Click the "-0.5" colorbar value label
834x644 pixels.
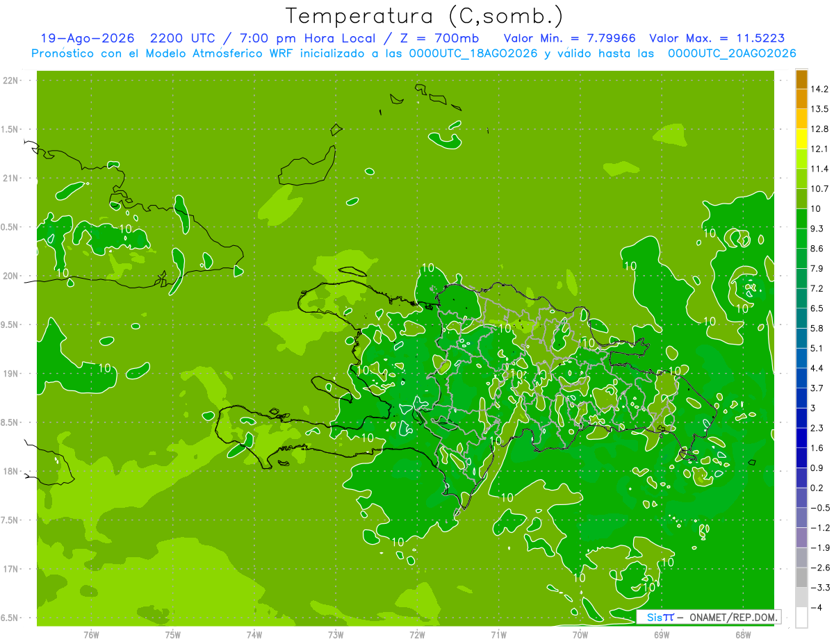tap(820, 508)
